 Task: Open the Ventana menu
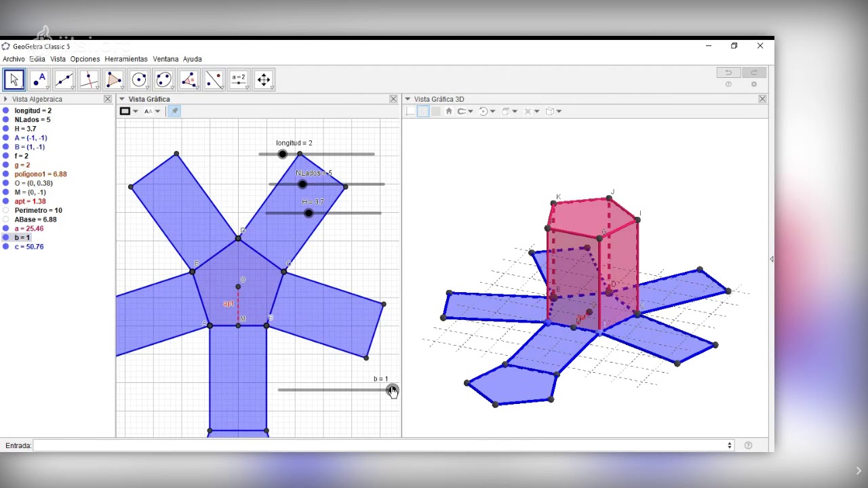click(x=165, y=59)
